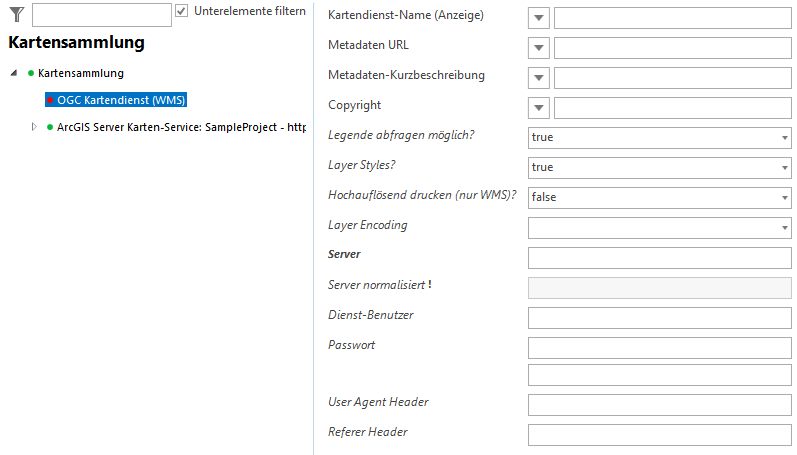Click the filter funnel icon
Screen dimensions: 797x455
point(16,13)
